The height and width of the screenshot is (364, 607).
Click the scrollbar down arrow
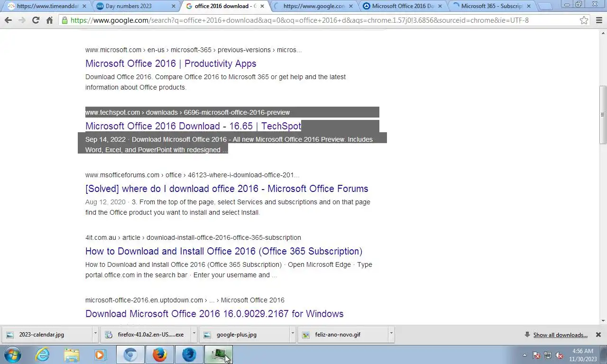point(603,320)
